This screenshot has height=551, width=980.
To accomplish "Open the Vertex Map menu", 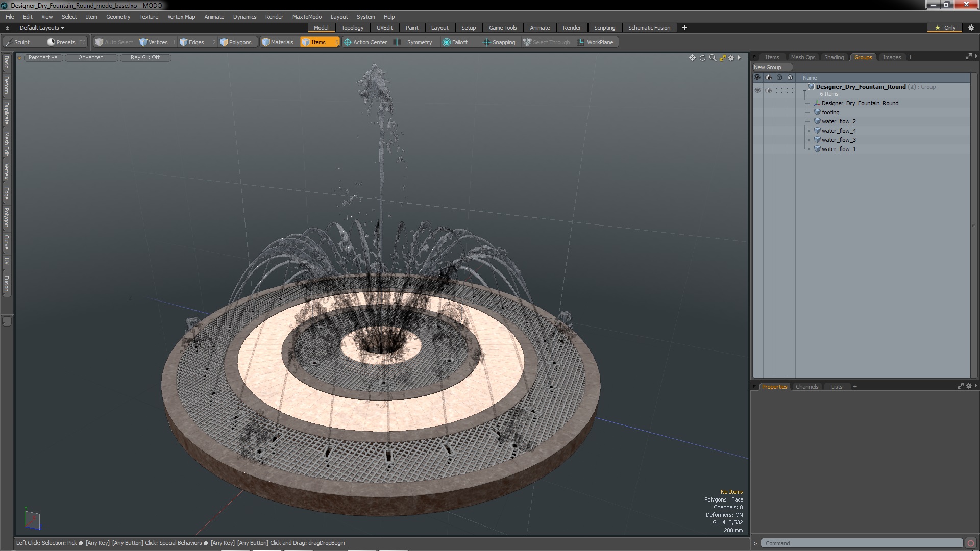I will coord(181,17).
